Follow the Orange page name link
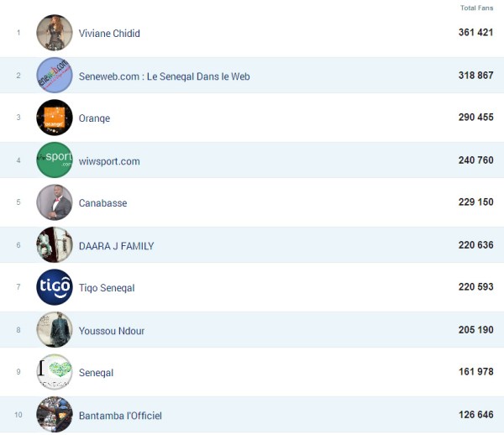Viewport: 504px width, 435px height. click(94, 118)
